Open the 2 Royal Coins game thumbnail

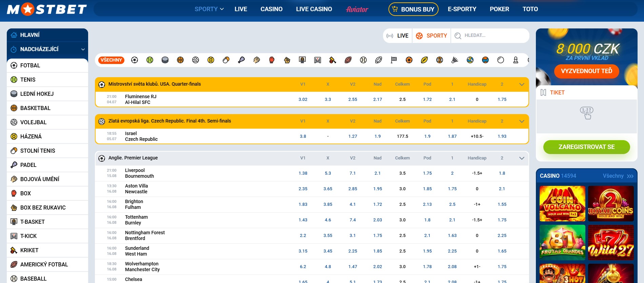[x=611, y=203]
